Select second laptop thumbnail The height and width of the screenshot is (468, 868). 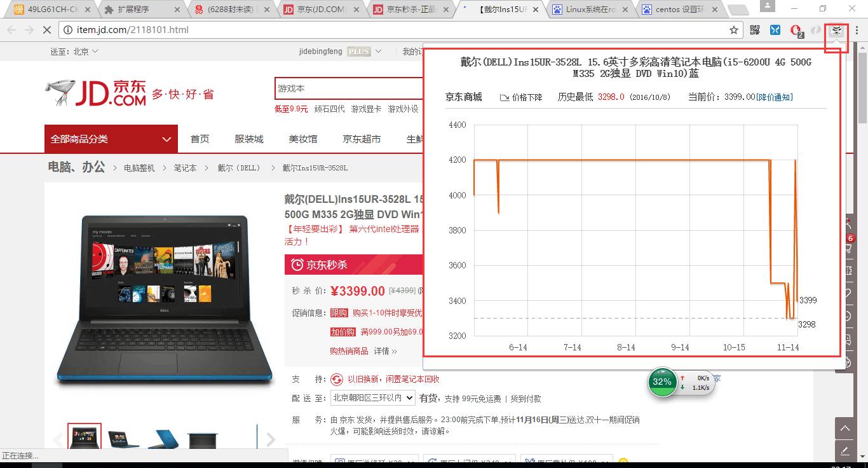tap(124, 439)
